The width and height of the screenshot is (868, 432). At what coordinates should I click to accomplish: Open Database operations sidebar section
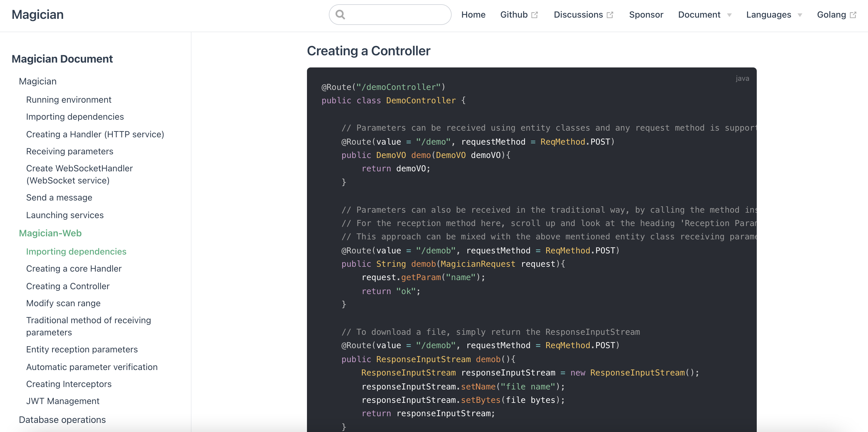point(62,420)
